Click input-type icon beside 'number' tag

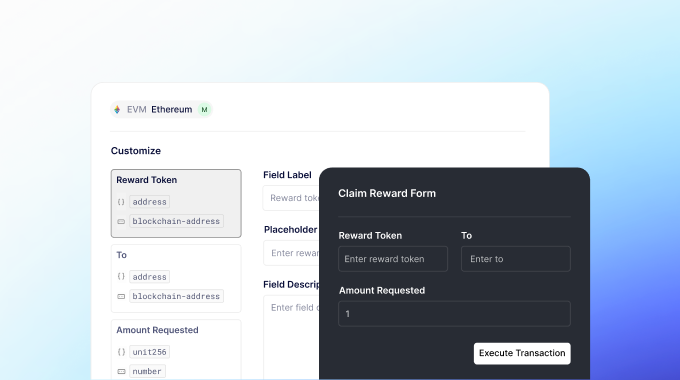[x=121, y=371]
